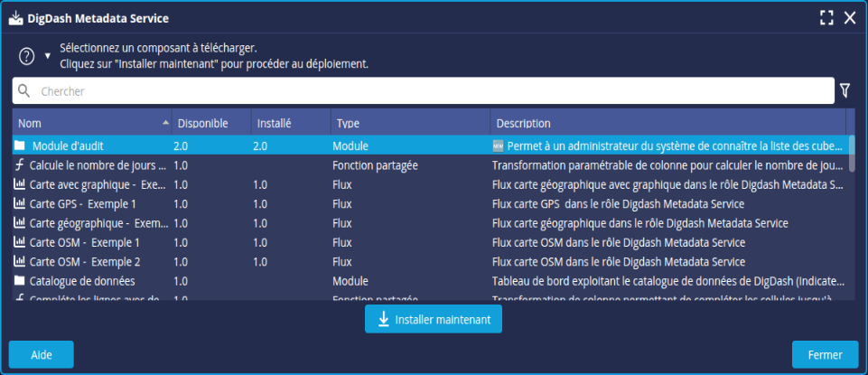This screenshot has height=375, width=868.
Task: Click the fullscreen expand icon
Action: [x=826, y=17]
